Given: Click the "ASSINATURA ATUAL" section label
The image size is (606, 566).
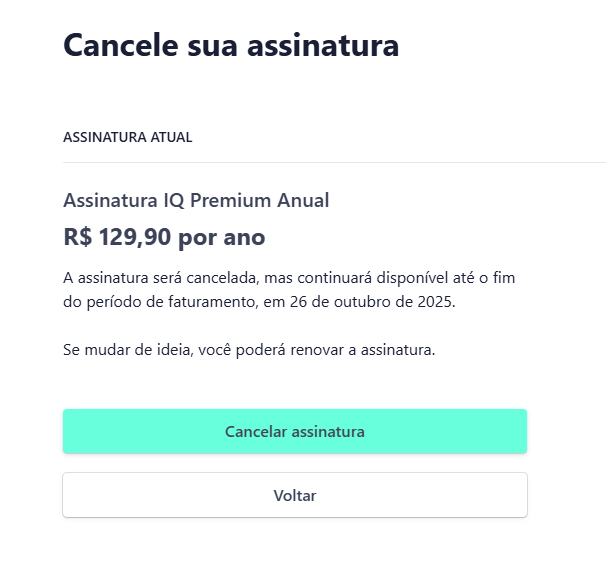Looking at the screenshot, I should coord(128,137).
